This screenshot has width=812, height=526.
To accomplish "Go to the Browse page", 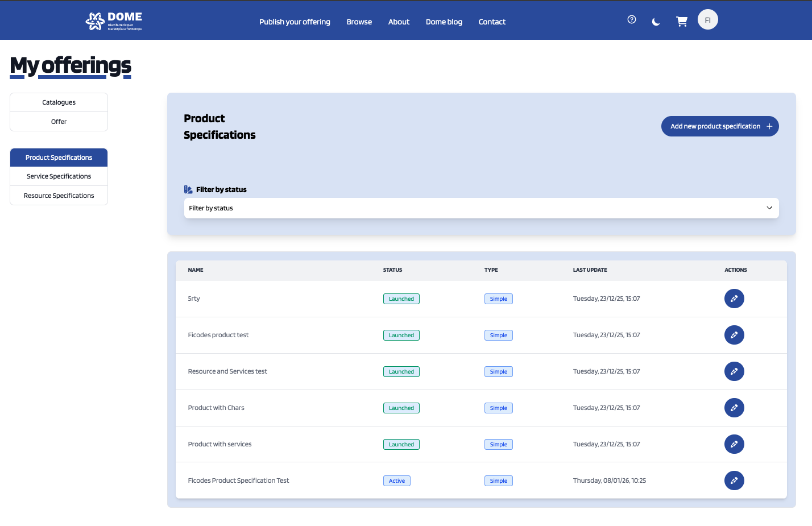I will pos(359,22).
